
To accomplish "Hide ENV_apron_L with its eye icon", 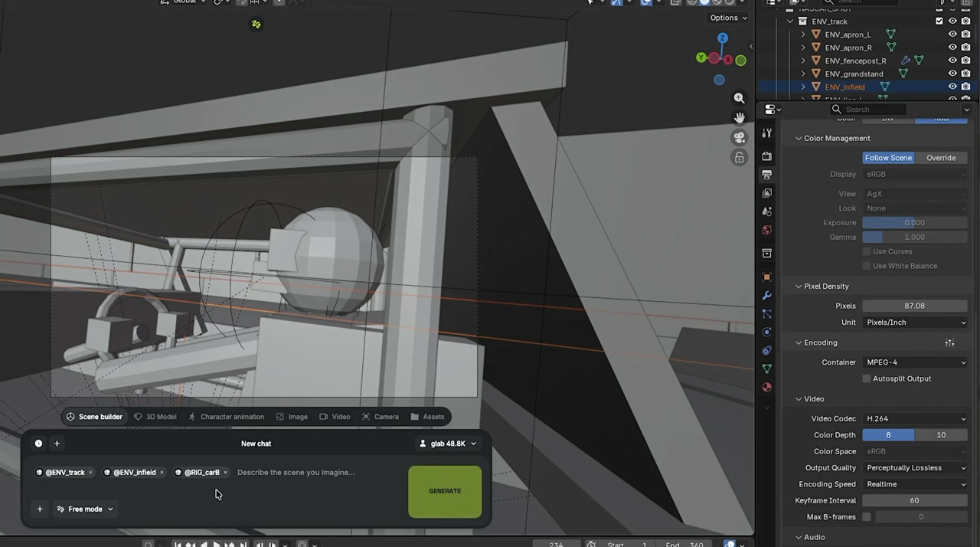I will click(x=952, y=34).
